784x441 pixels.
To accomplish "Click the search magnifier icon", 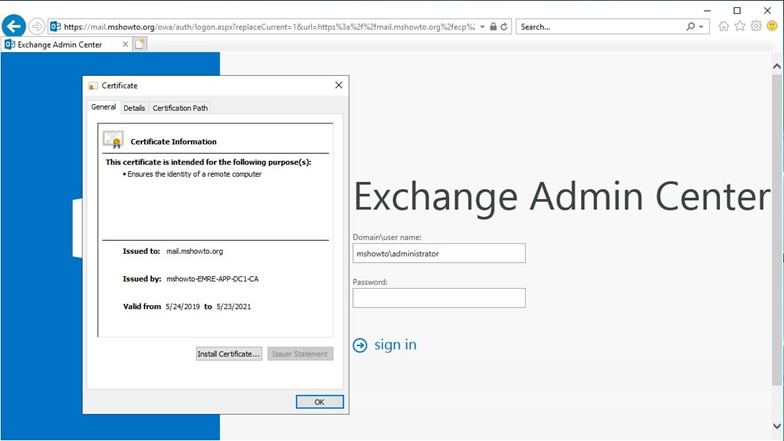I will tap(690, 26).
